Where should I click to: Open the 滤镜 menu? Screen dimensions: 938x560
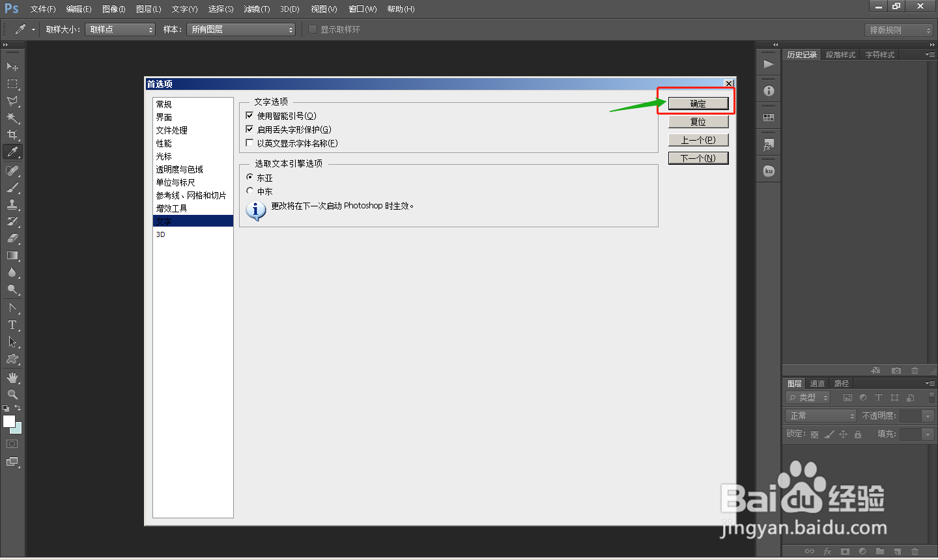point(257,9)
